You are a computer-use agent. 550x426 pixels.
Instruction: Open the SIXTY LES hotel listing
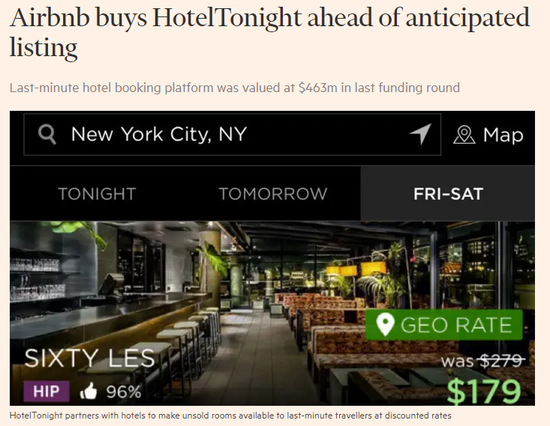89,358
